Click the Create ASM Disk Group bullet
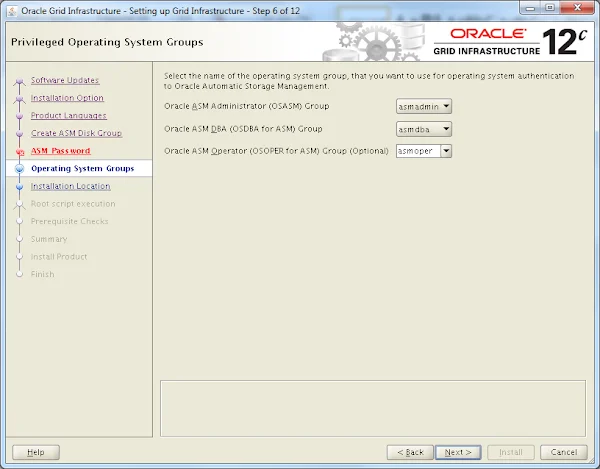 [20, 134]
